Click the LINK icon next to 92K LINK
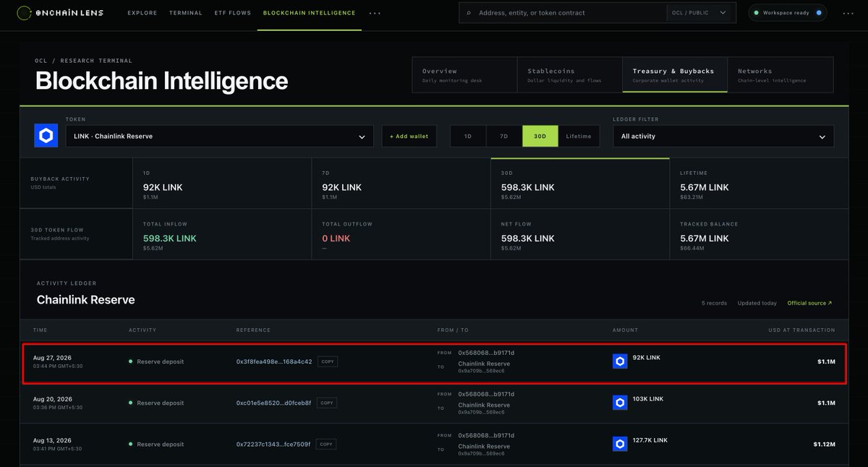 coord(620,361)
